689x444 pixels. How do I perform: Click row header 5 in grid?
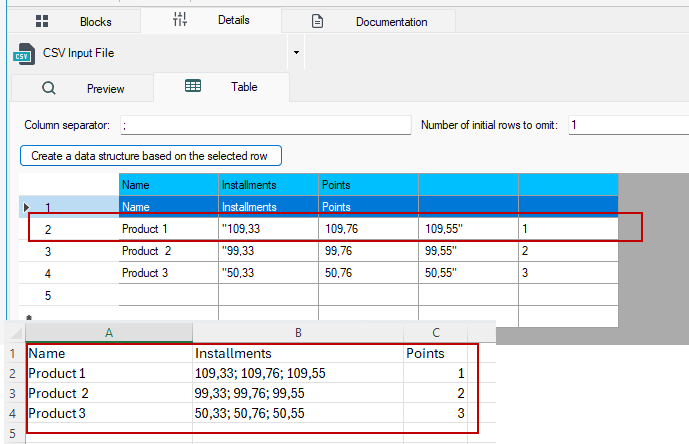pos(69,295)
